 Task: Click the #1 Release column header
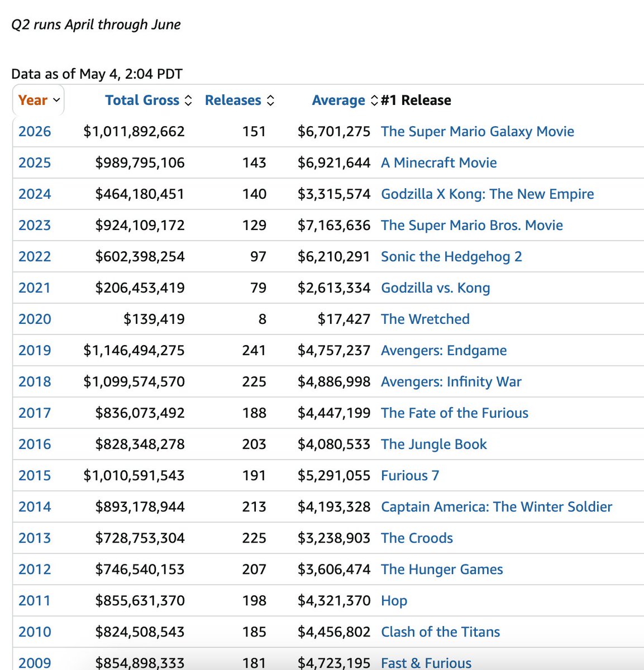(x=416, y=100)
